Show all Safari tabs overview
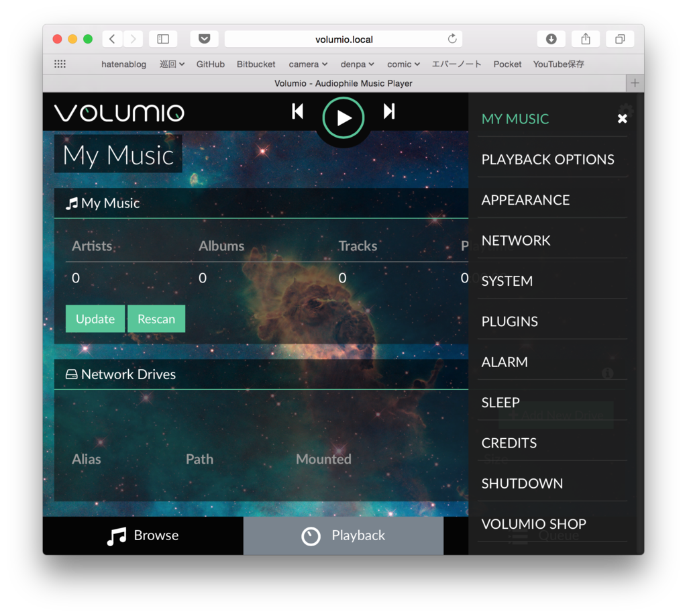Viewport: 687px width, 616px height. tap(620, 39)
